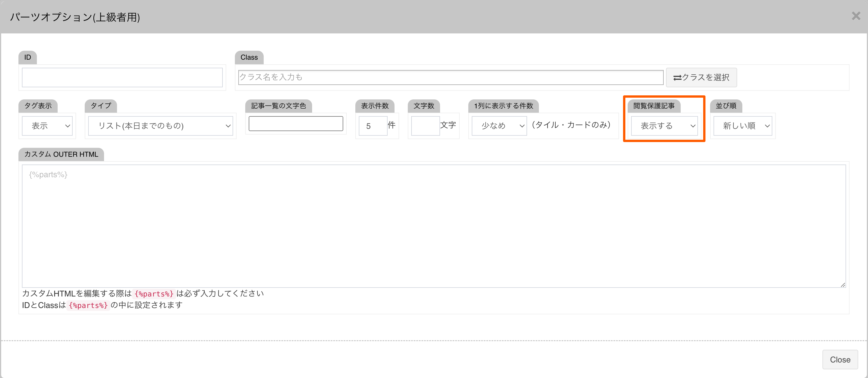
Task: Click inside the カスタム OUTER HTML textarea
Action: point(434,226)
